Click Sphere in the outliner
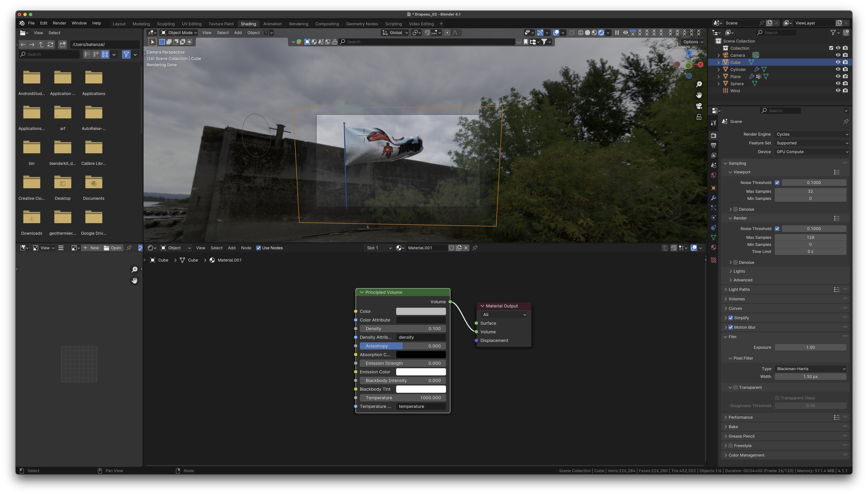 [737, 84]
